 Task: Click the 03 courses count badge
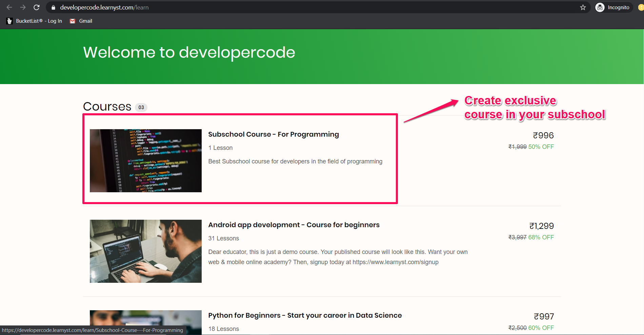(141, 107)
